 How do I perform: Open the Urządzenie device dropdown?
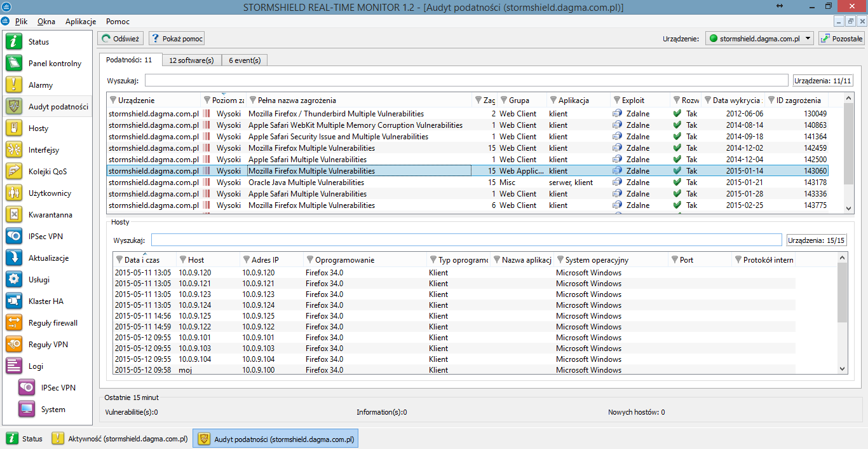point(759,39)
